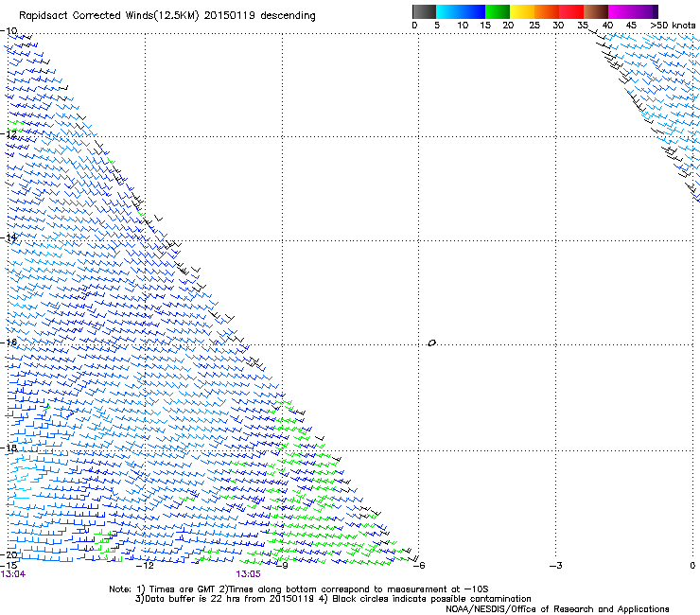Click the 'Rapidscat Corrected Winds(12.5KM)' title text
This screenshot has width=700, height=615.
[109, 16]
